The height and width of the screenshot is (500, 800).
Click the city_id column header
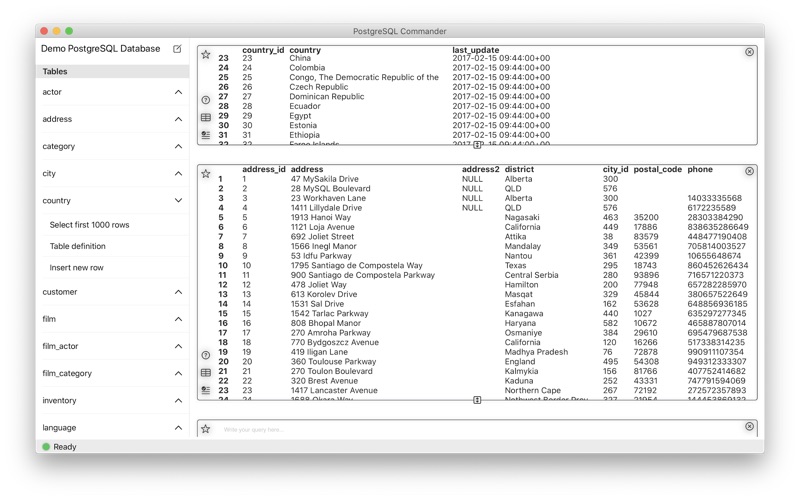(615, 169)
